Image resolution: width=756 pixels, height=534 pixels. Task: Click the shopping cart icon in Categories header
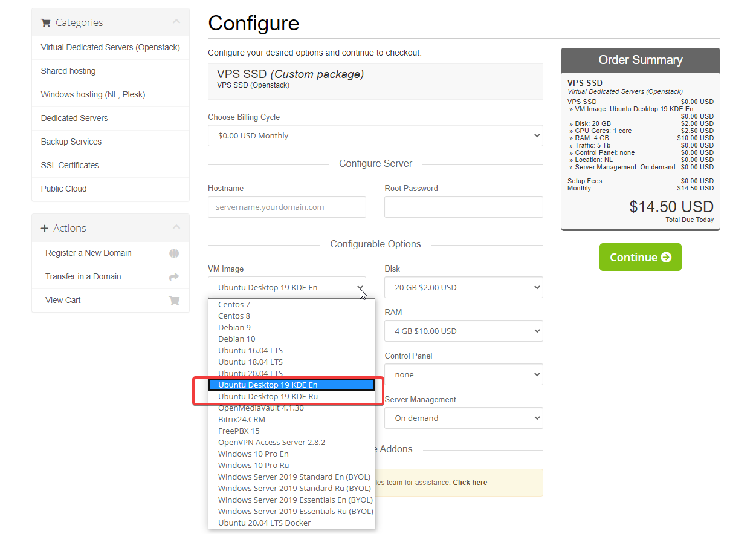click(45, 23)
